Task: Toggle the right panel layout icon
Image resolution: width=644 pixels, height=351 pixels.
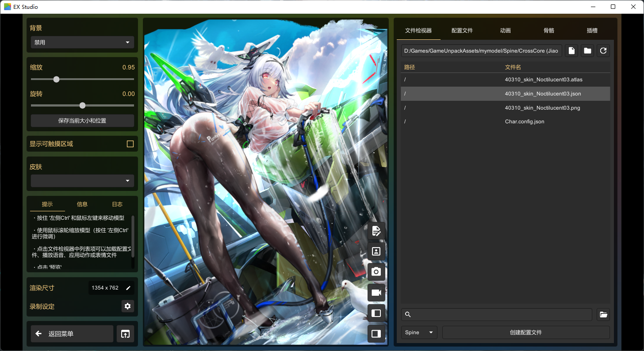Action: pos(376,334)
